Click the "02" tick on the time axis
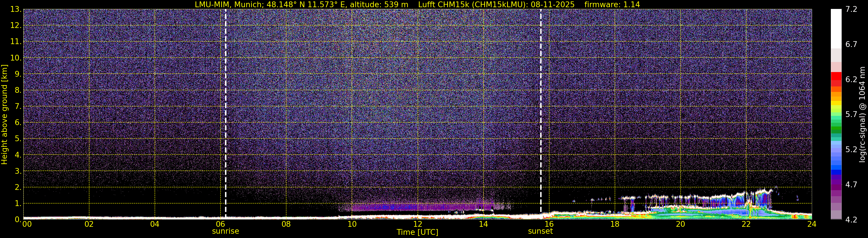The width and height of the screenshot is (868, 238). pos(89,224)
